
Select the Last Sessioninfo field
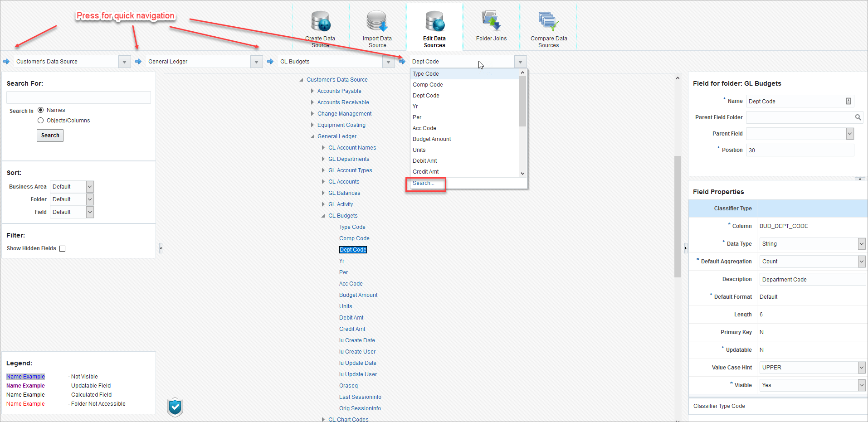[360, 397]
